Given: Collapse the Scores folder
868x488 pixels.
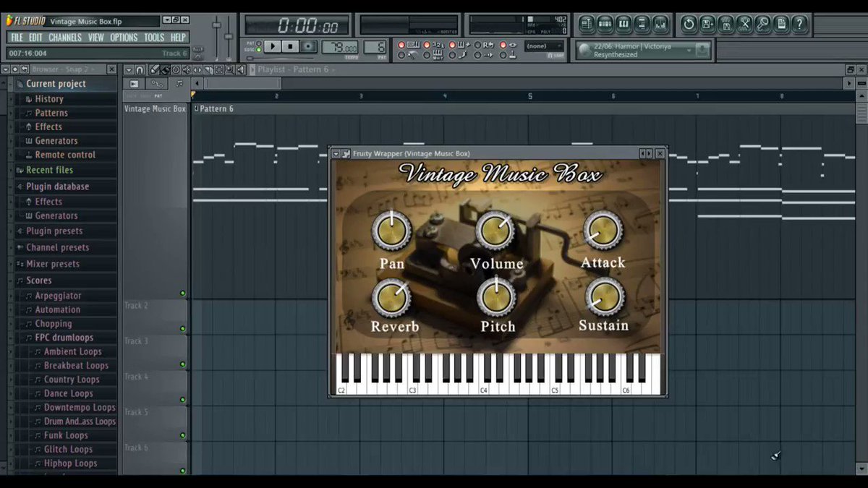Looking at the screenshot, I should coord(38,281).
